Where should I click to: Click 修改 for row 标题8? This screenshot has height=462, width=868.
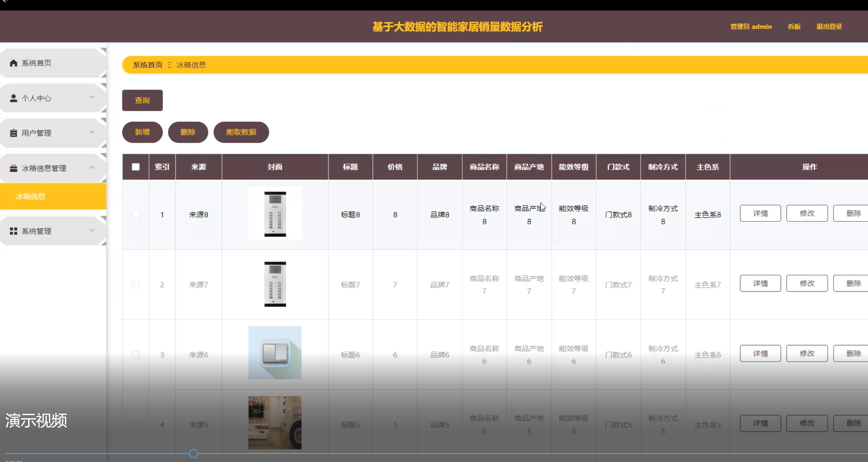click(807, 213)
